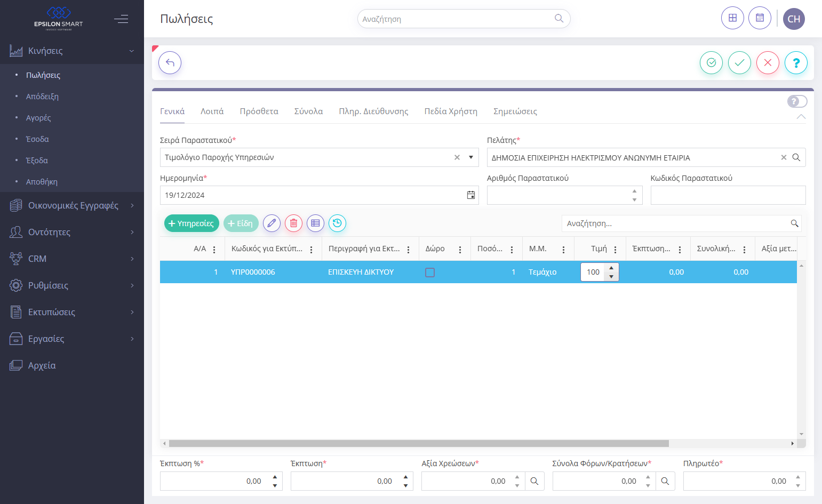Click the red trash delete row icon

[293, 223]
